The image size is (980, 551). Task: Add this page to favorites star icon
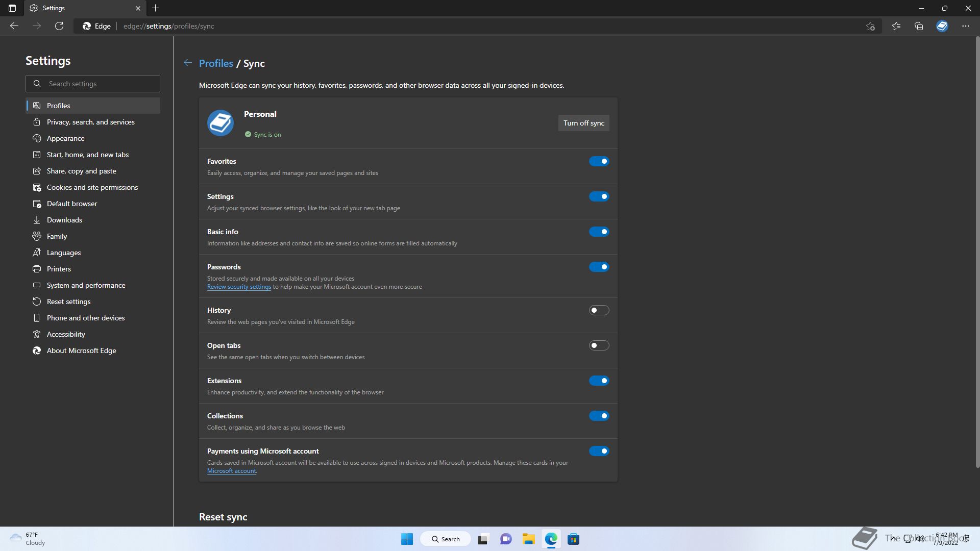click(x=871, y=26)
